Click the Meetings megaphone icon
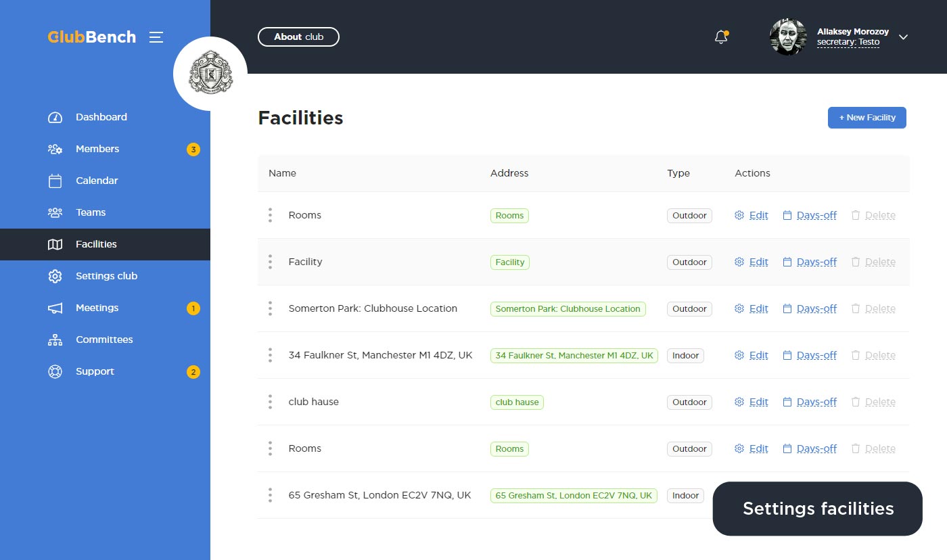The image size is (947, 560). point(55,308)
